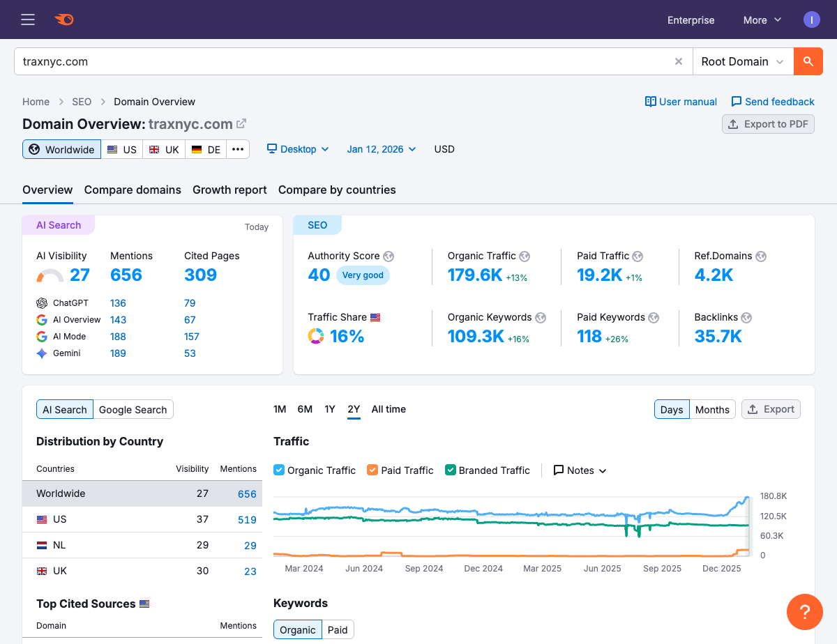Viewport: 837px width, 644px height.
Task: Open the hamburger navigation menu
Action: tap(28, 20)
